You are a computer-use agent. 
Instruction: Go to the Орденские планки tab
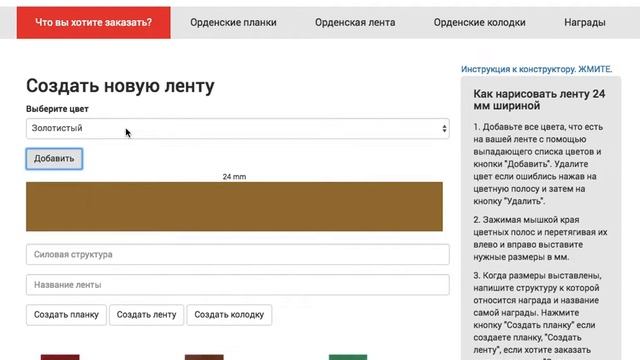[x=233, y=22]
